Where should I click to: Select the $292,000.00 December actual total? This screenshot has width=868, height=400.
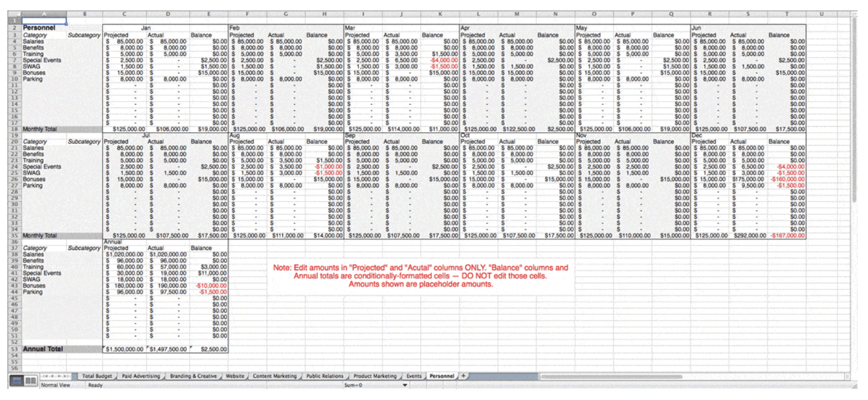[x=748, y=235]
